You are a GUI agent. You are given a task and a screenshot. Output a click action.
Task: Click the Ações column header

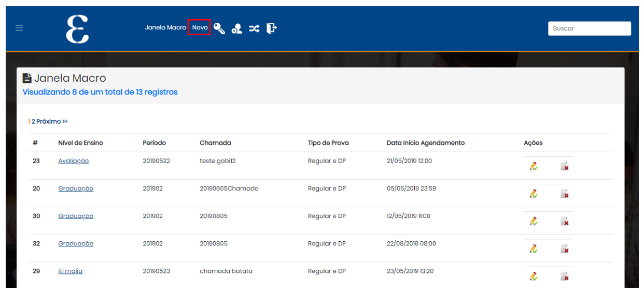pos(533,143)
